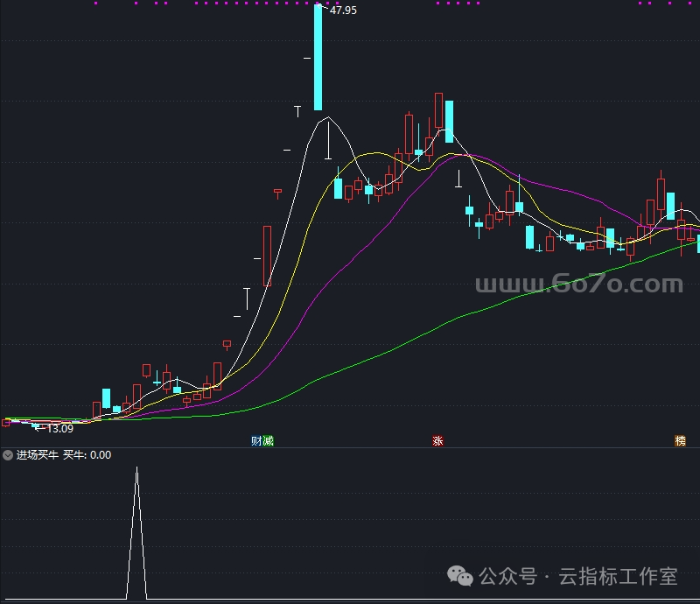Click the 买牛: 0.00 indicator value
700x604 pixels.
[87, 455]
